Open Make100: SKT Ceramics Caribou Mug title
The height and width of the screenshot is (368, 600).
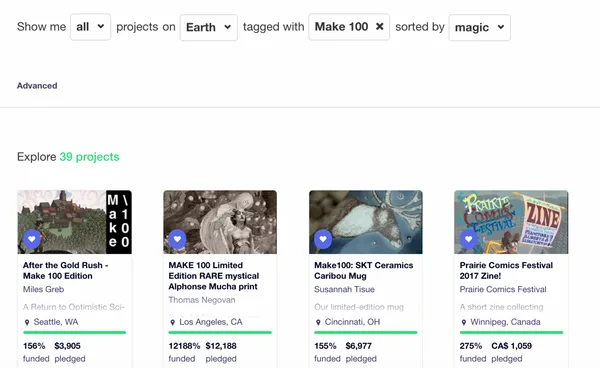364,270
